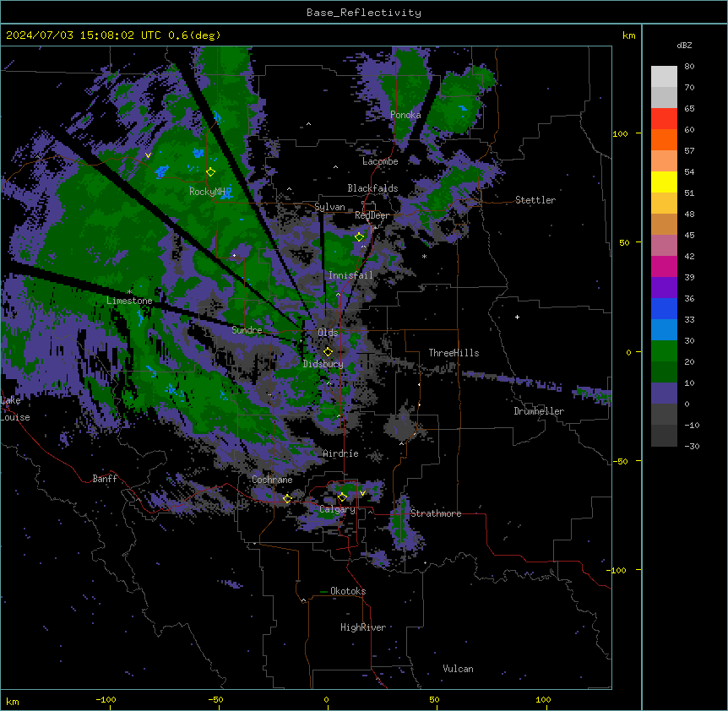Click the Stettler city label
Image resolution: width=728 pixels, height=711 pixels.
[535, 200]
